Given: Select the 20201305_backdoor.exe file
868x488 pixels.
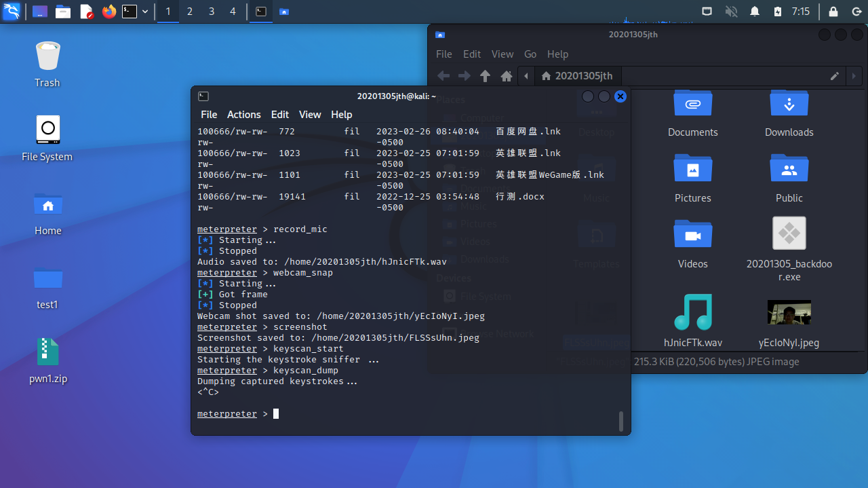Looking at the screenshot, I should point(789,250).
